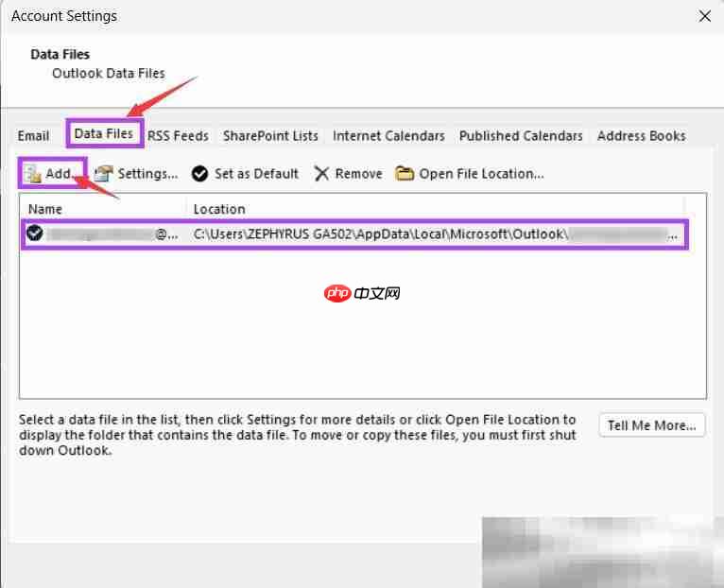Click the Add... label text
This screenshot has height=588, width=724.
coord(60,174)
